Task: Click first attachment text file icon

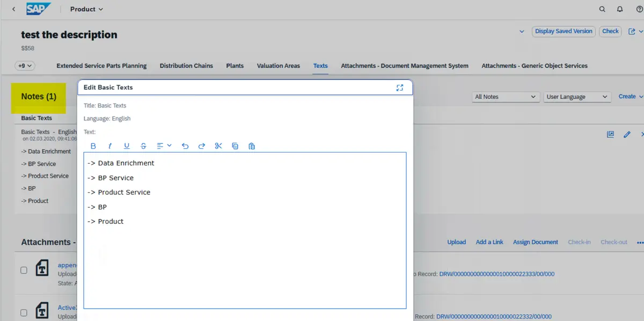Action: click(43, 268)
